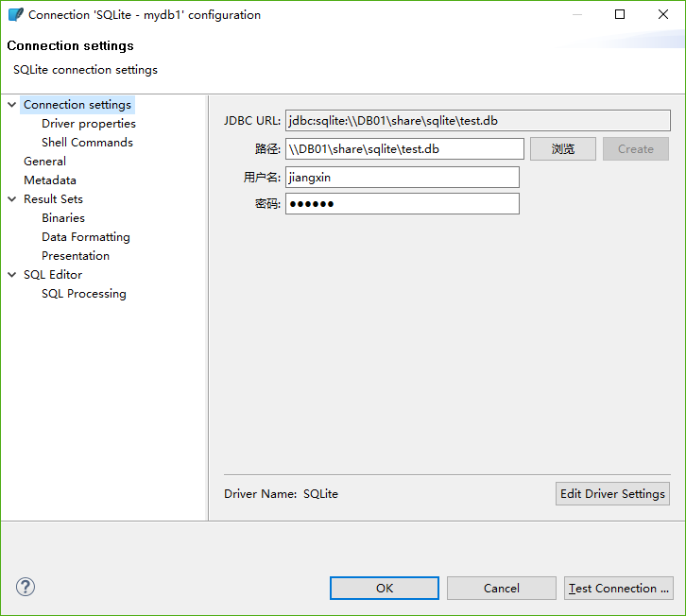Screen dimensions: 686x616
Task: Click the 用户名 username field
Action: click(403, 178)
